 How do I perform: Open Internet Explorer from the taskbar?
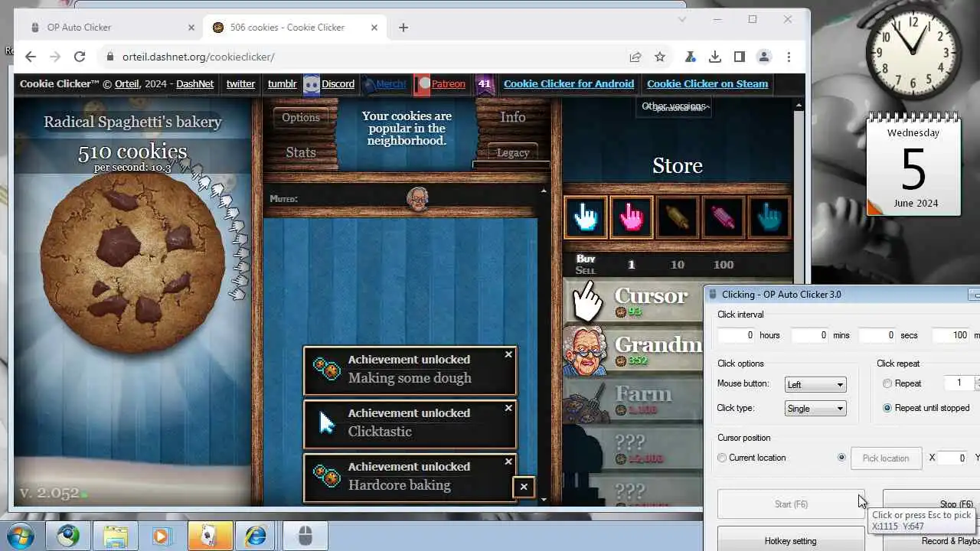256,536
